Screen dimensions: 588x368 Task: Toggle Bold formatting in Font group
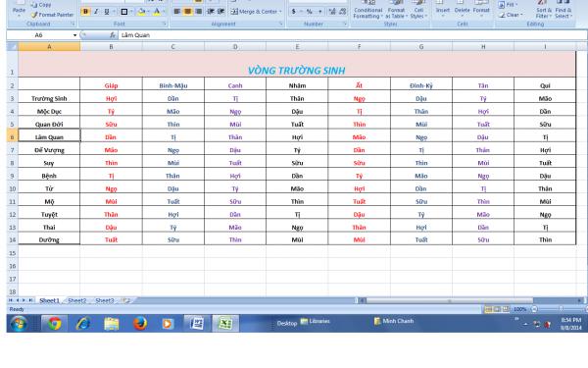pos(85,12)
